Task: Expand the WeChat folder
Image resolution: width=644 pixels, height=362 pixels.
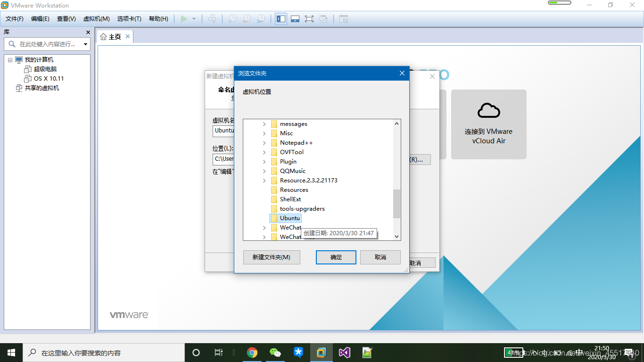Action: coord(264,228)
